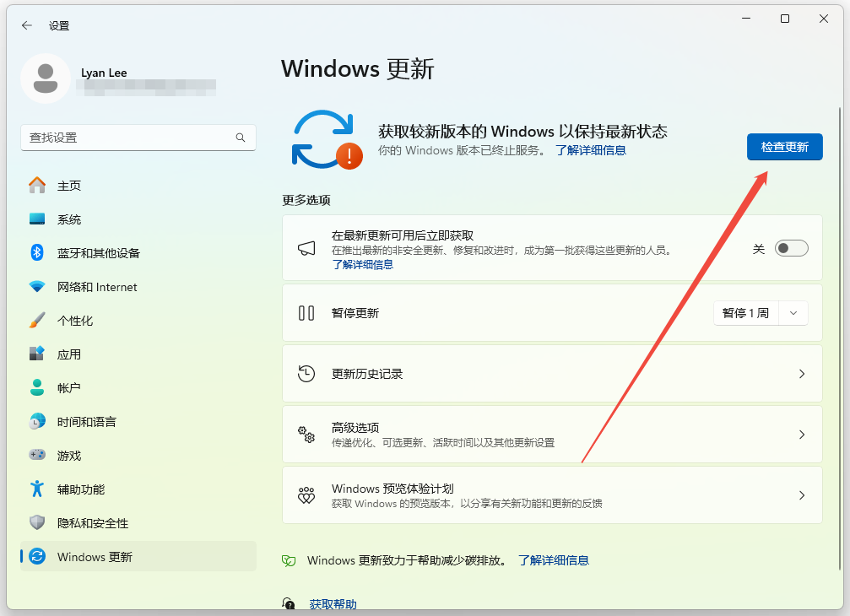Click the accessibility figure icon for 辅助功能
This screenshot has height=616, width=850.
[37, 489]
